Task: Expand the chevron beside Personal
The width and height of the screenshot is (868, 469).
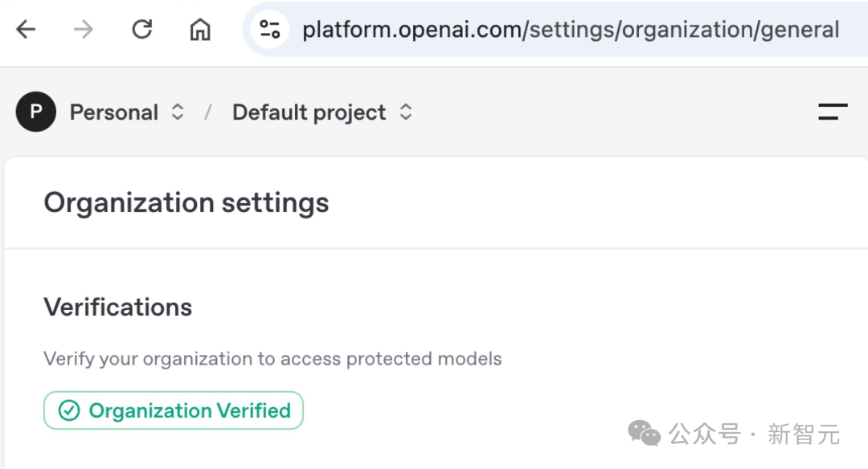Action: click(x=178, y=112)
